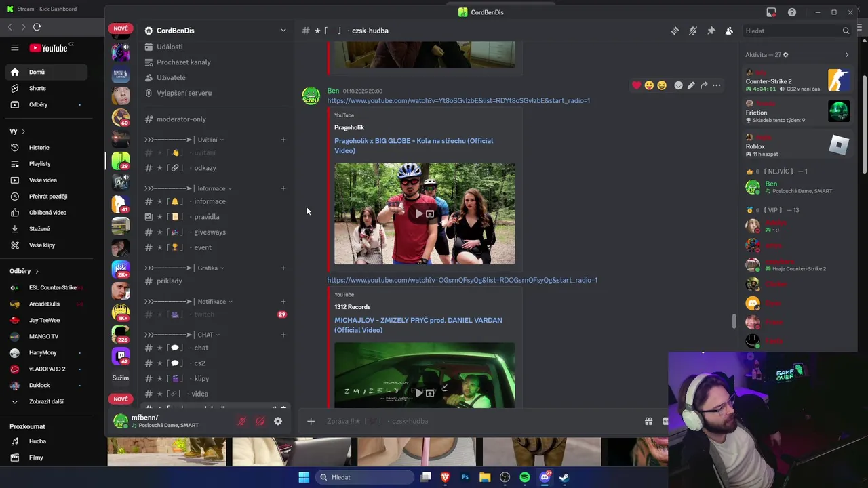Open the Windows Start menu
The width and height of the screenshot is (868, 488).
click(304, 477)
